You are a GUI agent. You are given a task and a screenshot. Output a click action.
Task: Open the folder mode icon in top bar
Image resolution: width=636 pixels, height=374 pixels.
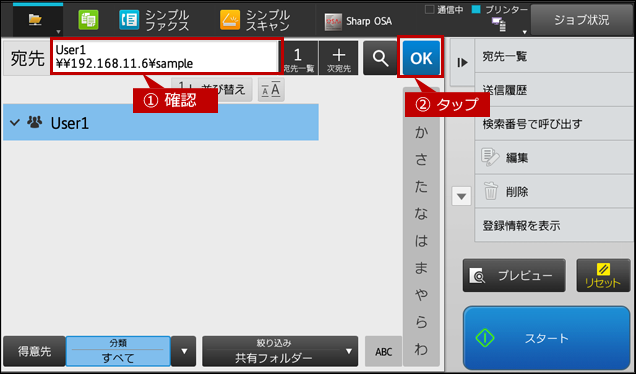coord(35,19)
